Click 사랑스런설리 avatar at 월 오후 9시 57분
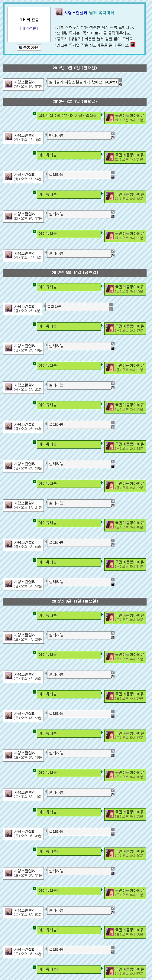Viewport: 152px width, 980px height. tap(8, 84)
